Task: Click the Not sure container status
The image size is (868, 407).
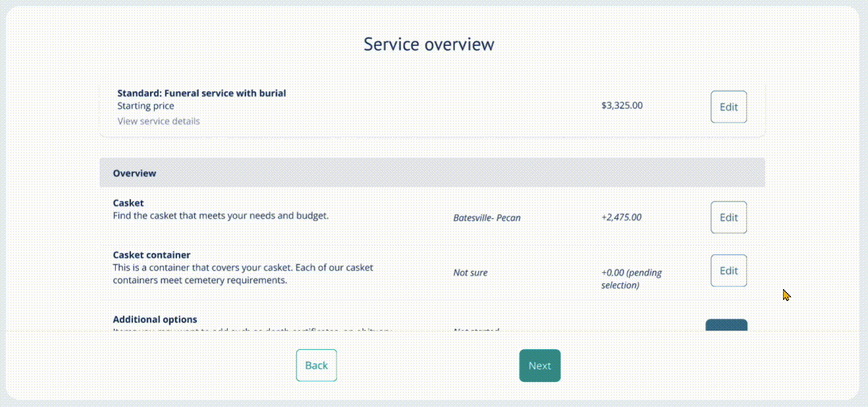Action: pyautogui.click(x=470, y=273)
